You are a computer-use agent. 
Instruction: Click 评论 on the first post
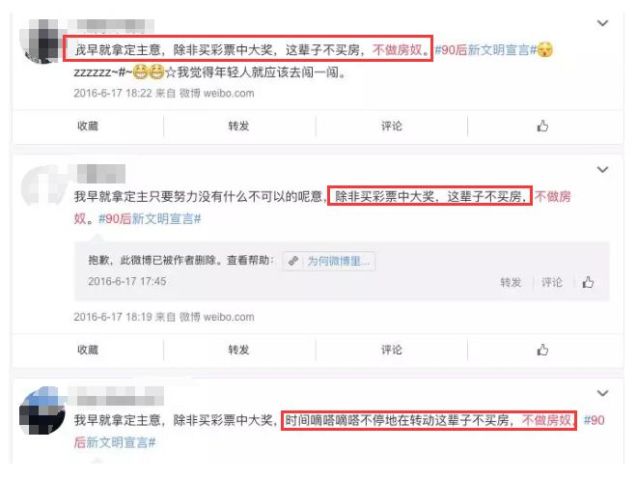point(391,126)
